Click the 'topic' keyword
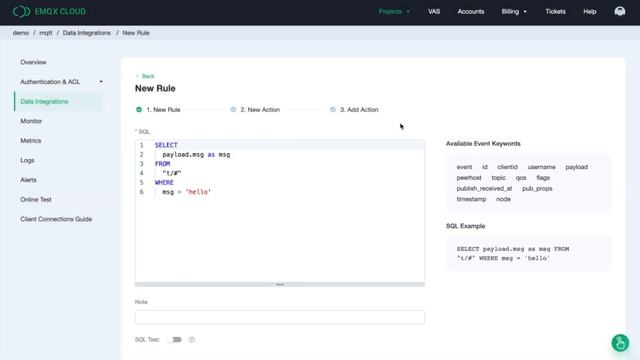 [x=498, y=178]
